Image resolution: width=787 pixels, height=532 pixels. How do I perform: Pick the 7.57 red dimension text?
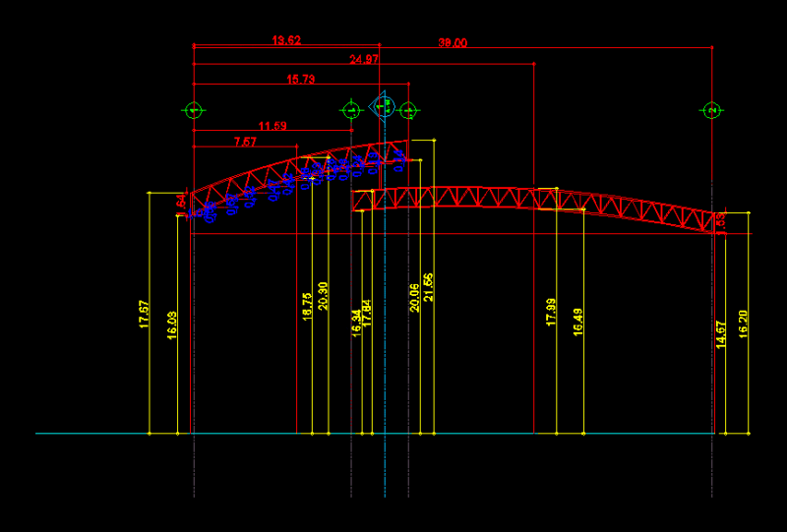click(x=245, y=142)
